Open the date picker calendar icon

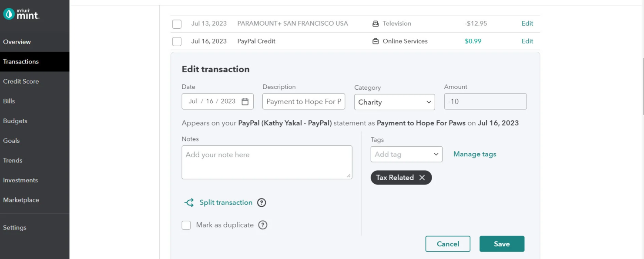[x=246, y=101]
